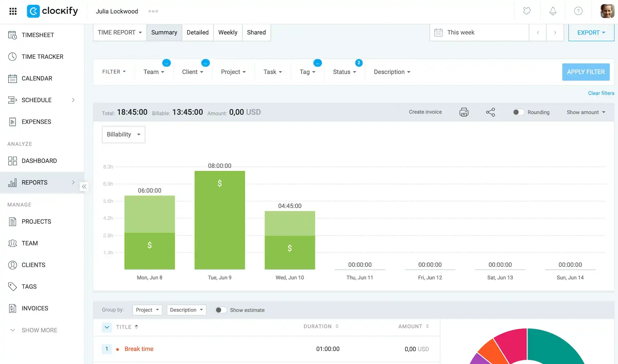618x364 pixels.
Task: Open Time Tracker from the sidebar
Action: 42,57
